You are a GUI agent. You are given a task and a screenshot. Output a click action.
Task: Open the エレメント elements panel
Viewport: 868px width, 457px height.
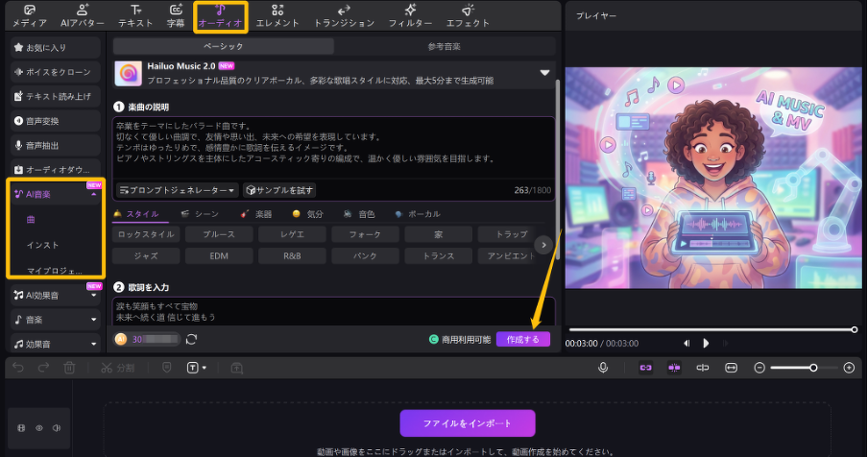(277, 14)
